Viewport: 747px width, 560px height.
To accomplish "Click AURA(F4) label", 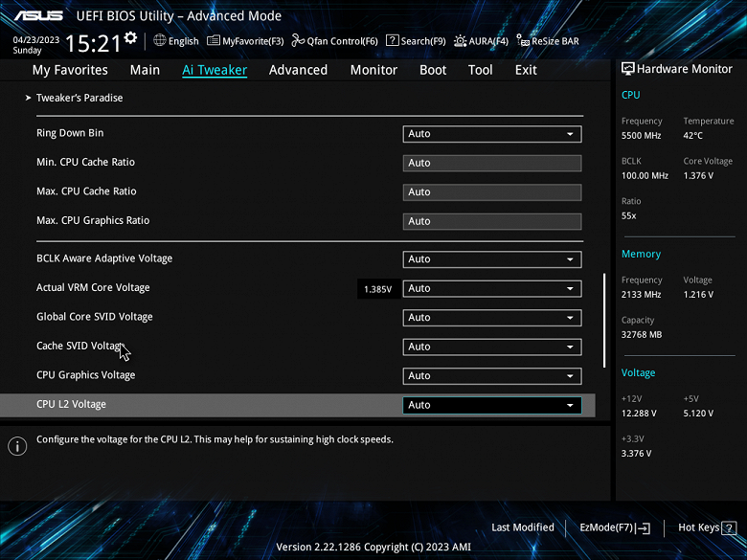I will tap(488, 41).
